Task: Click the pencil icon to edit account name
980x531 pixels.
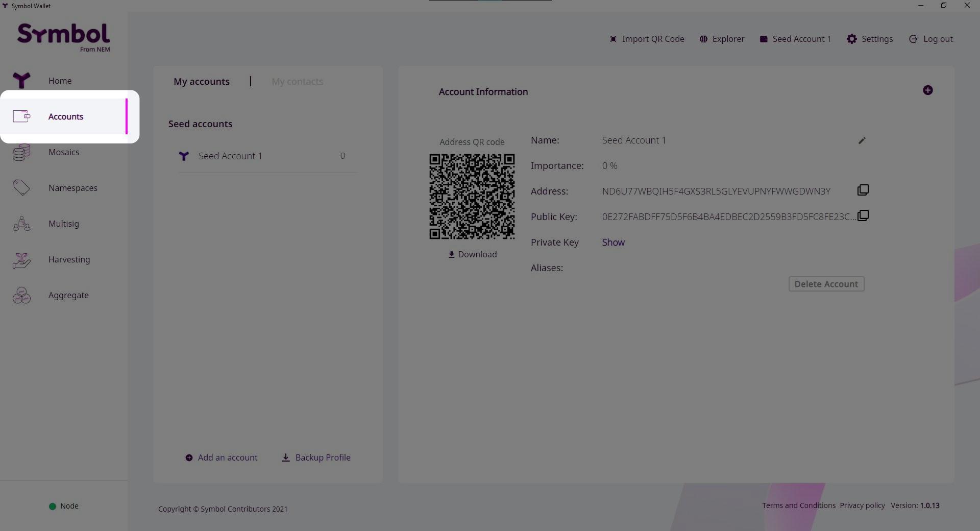Action: click(862, 140)
